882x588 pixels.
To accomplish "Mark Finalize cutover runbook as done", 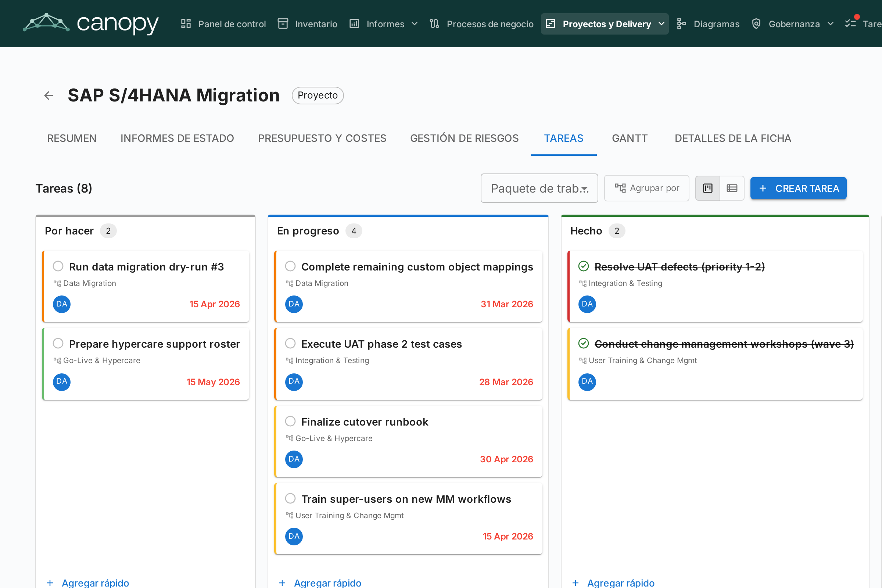I will pyautogui.click(x=290, y=421).
